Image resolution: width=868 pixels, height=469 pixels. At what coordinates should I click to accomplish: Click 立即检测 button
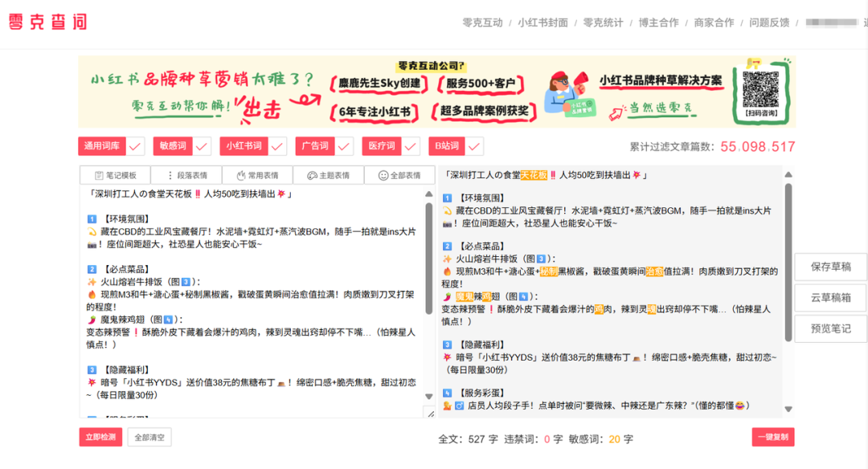pos(100,437)
